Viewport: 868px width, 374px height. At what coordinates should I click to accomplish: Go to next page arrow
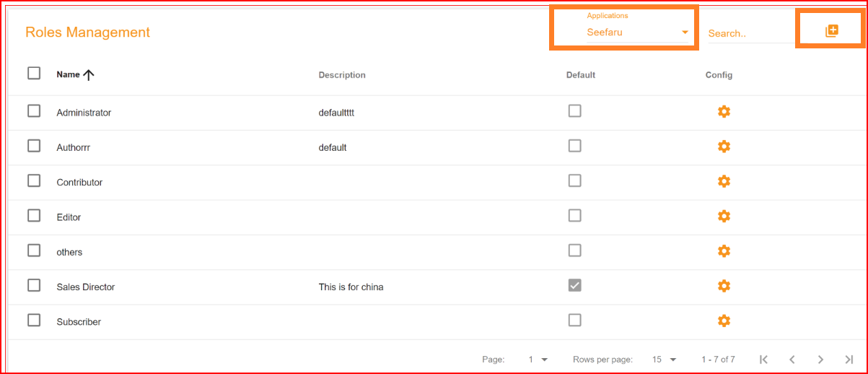click(x=820, y=360)
